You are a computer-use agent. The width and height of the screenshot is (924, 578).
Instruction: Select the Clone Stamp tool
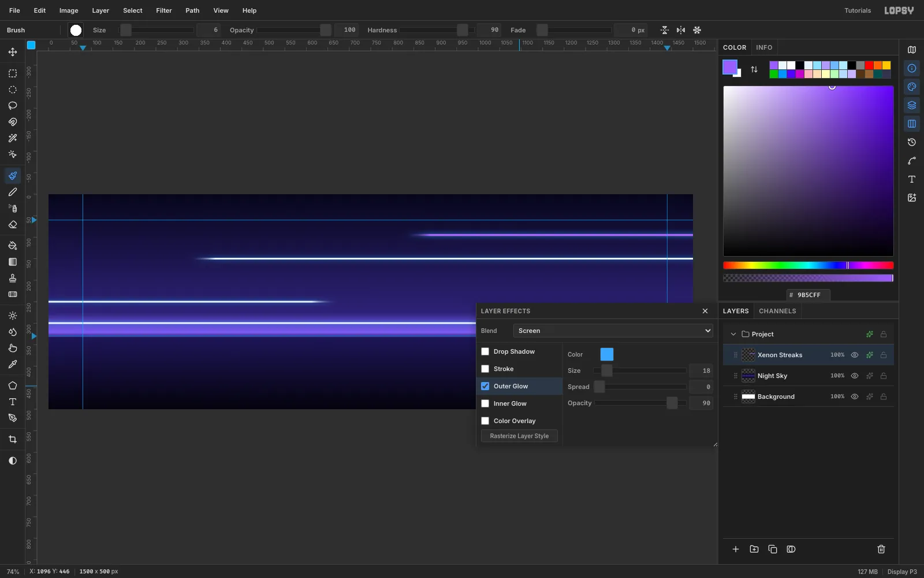[13, 278]
